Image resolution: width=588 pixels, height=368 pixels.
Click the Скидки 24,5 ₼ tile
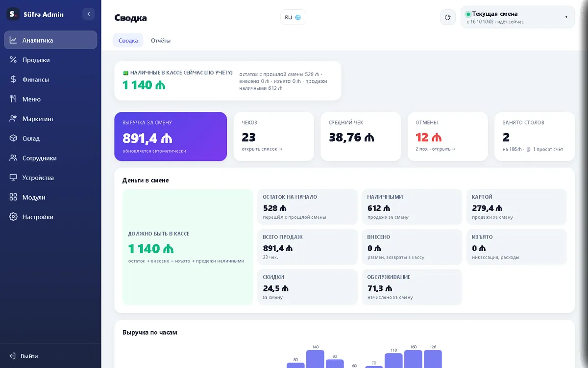(x=308, y=287)
